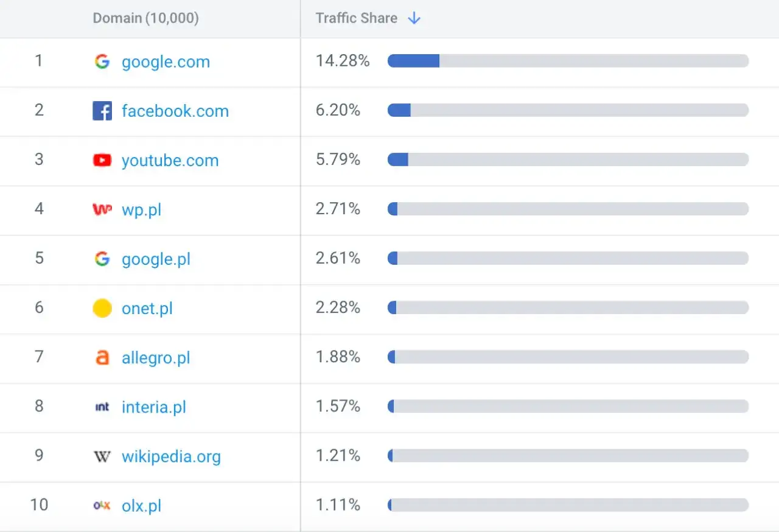Click the Google favicon next to google.com
The height and width of the screenshot is (532, 779).
click(102, 61)
